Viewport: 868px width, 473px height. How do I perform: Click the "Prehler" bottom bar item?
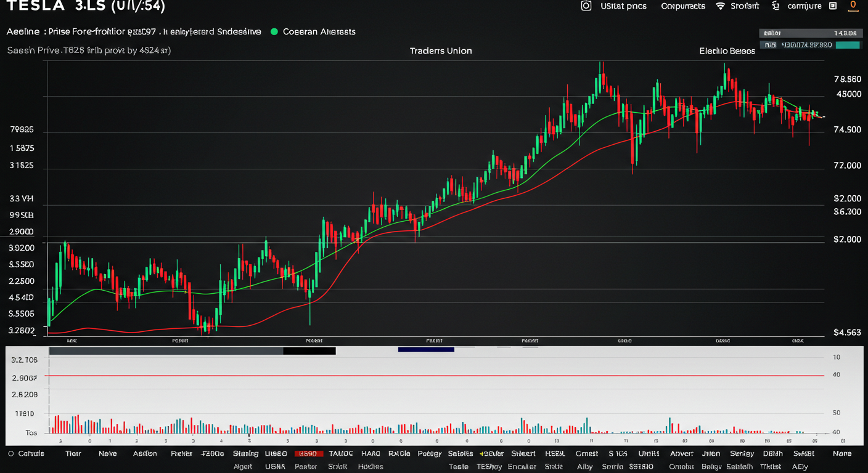click(x=182, y=453)
